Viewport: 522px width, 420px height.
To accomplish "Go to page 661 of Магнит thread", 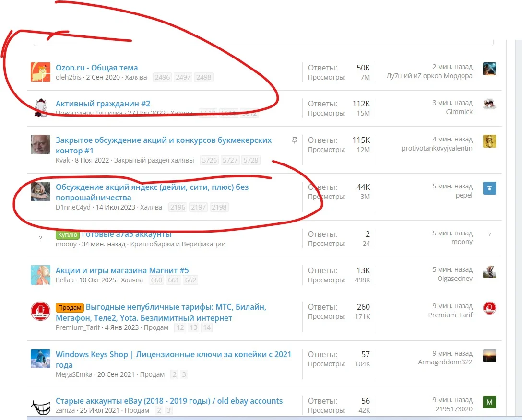I will pyautogui.click(x=174, y=280).
